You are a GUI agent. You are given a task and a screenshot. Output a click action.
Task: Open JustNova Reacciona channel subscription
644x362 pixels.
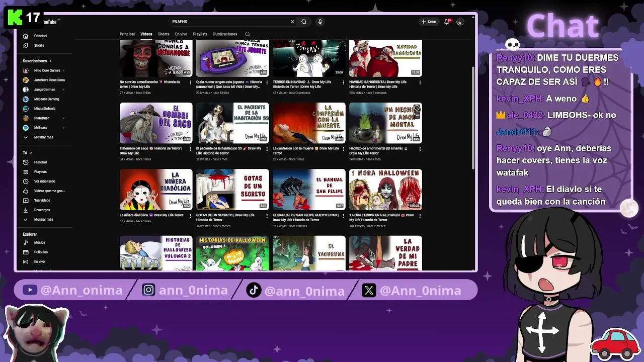tap(44, 80)
